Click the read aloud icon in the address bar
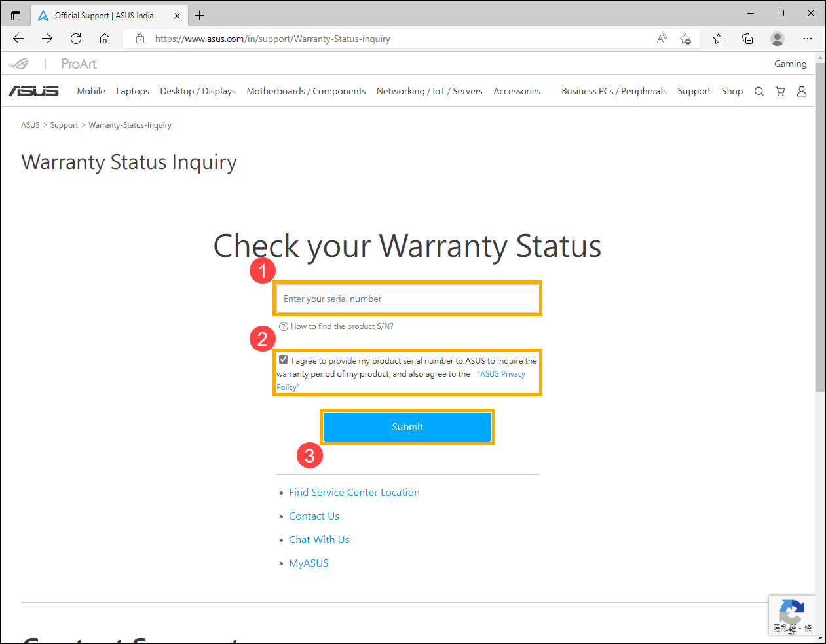 click(x=661, y=39)
